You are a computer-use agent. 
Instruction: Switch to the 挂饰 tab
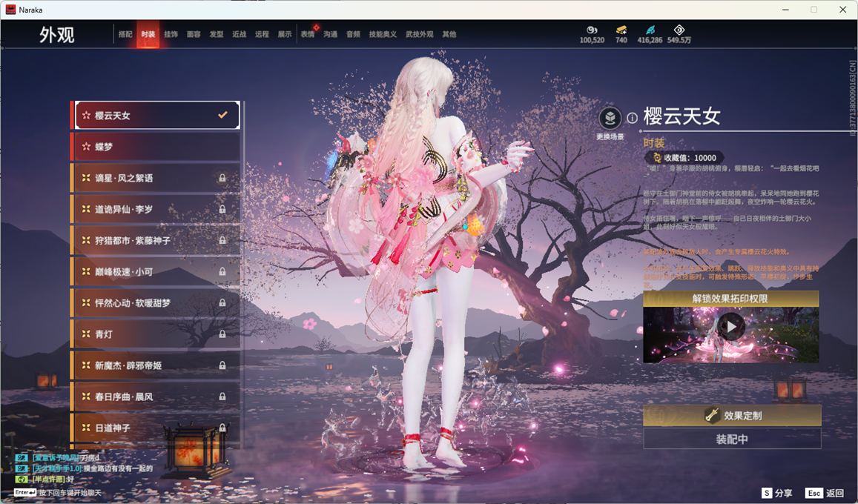[171, 35]
